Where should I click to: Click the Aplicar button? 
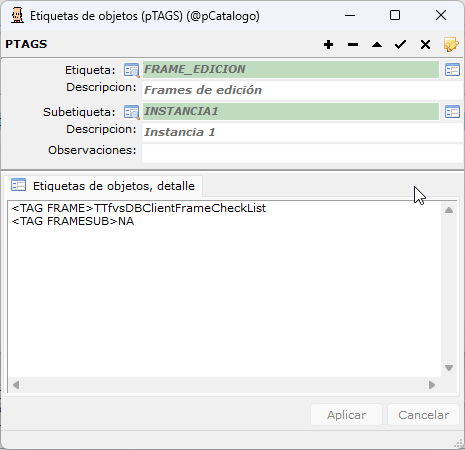coord(346,415)
